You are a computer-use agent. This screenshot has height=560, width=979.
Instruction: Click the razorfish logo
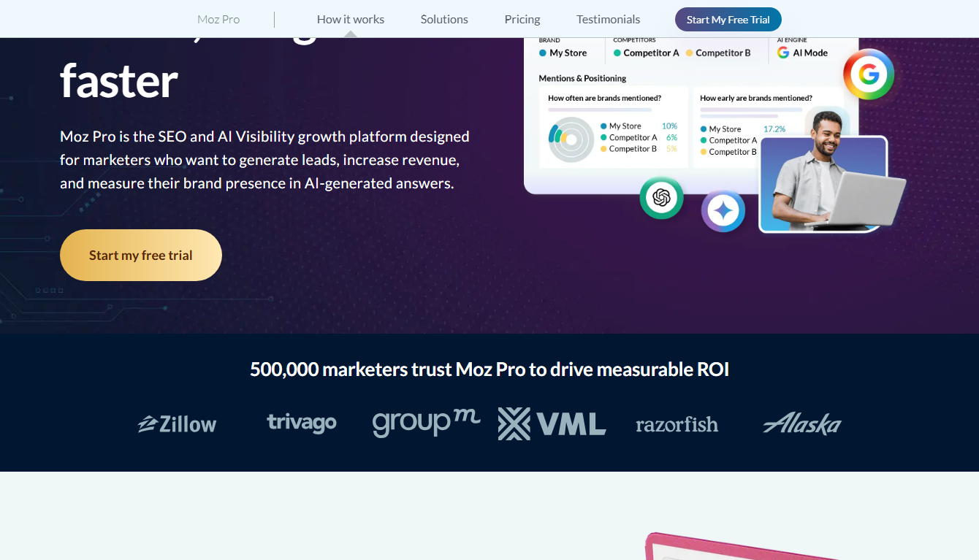click(677, 424)
